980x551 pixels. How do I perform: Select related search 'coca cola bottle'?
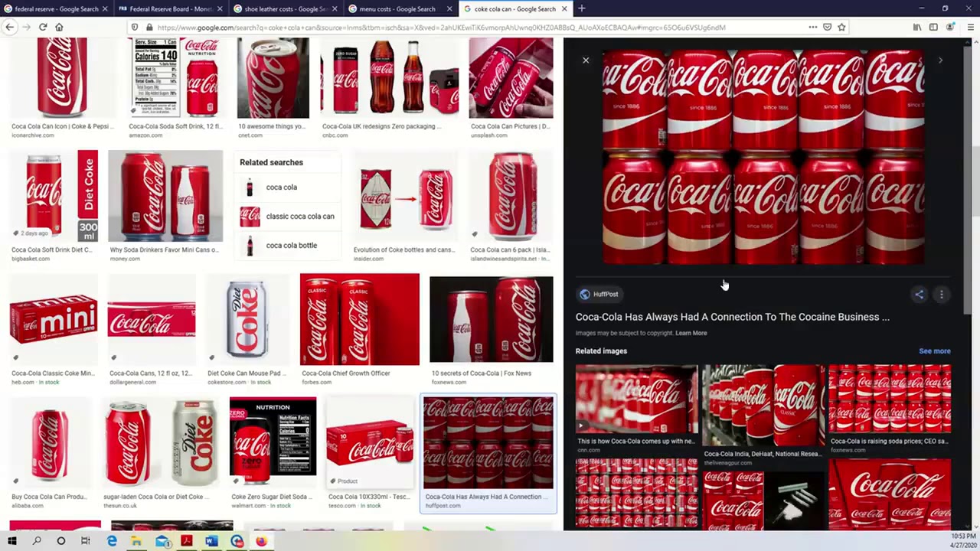pyautogui.click(x=287, y=246)
